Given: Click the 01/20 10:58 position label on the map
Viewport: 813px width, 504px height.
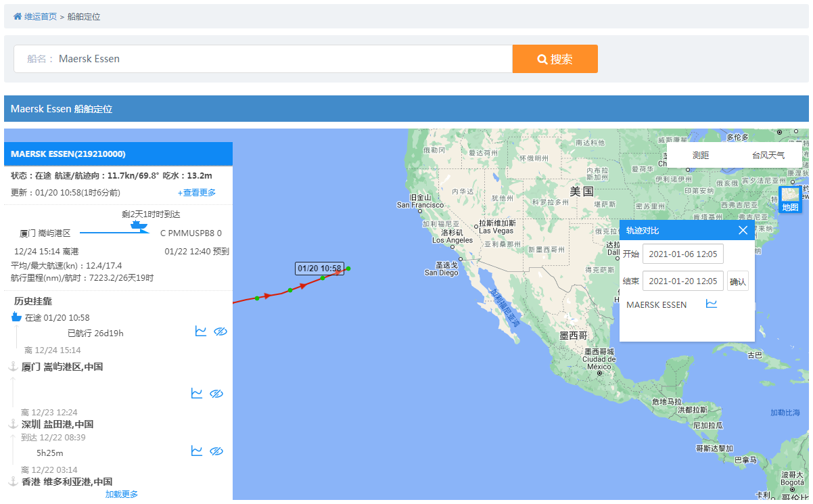Looking at the screenshot, I should click(x=319, y=268).
